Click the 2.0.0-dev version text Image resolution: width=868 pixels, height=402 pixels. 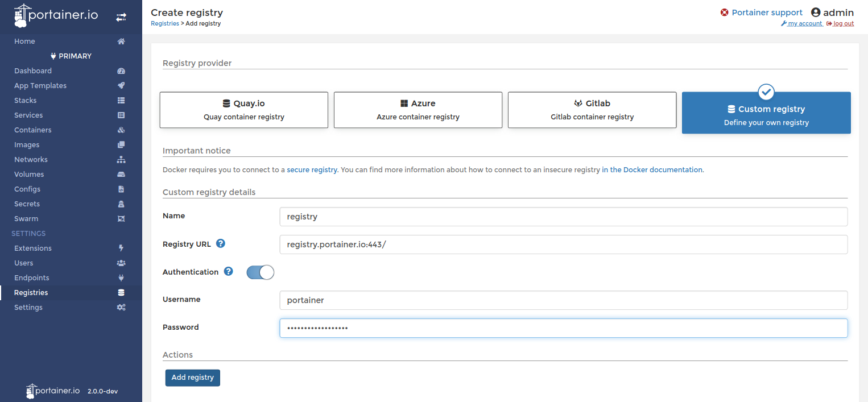tap(102, 392)
